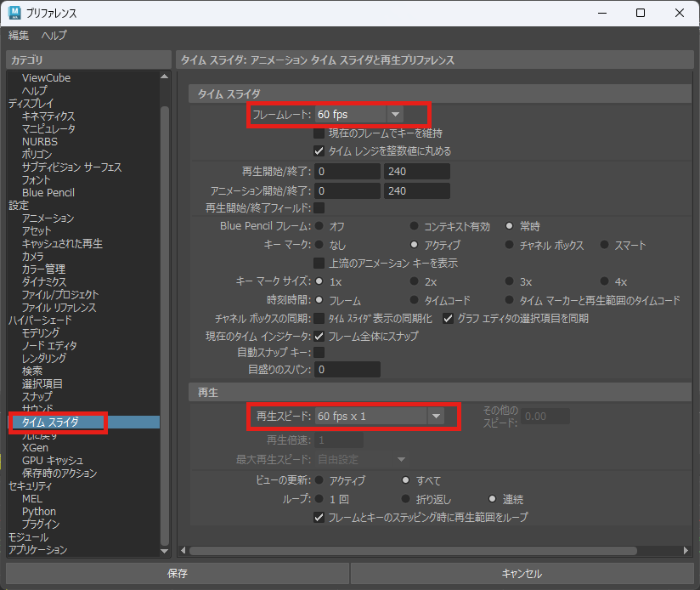This screenshot has width=700, height=590.
Task: Toggle フレームとキーのステッピング時に再生範囲をループ
Action: pos(319,517)
